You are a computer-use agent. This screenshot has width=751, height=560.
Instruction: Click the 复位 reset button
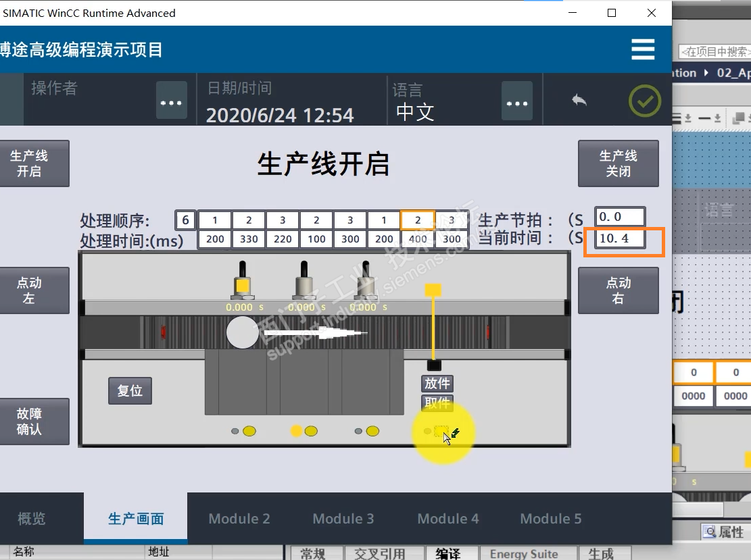(130, 390)
